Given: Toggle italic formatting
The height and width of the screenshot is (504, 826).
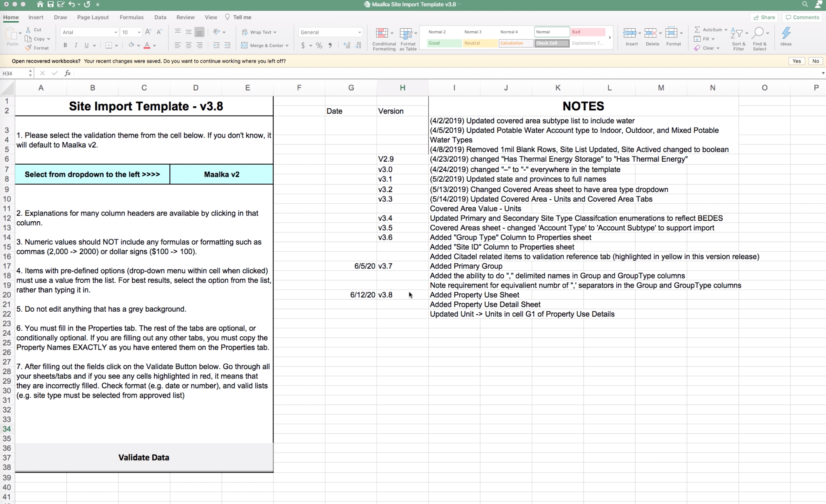Looking at the screenshot, I should (76, 45).
